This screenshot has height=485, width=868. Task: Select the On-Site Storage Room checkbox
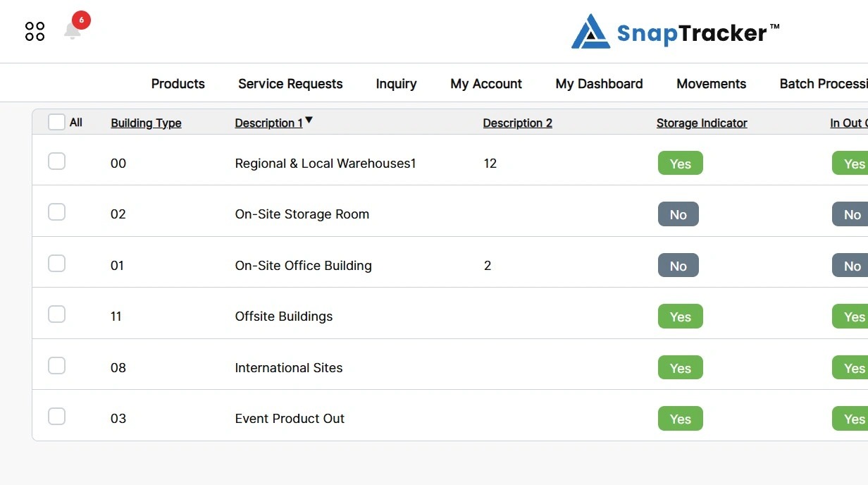point(56,212)
